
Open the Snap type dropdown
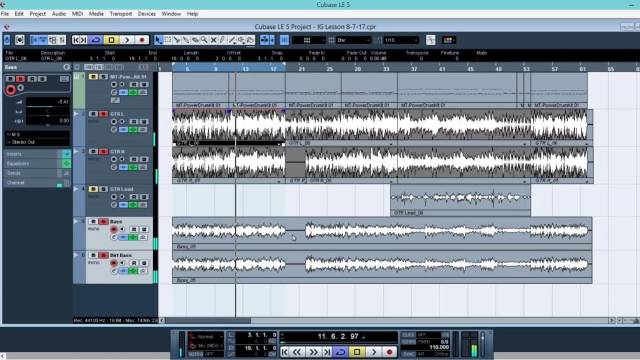pos(309,40)
